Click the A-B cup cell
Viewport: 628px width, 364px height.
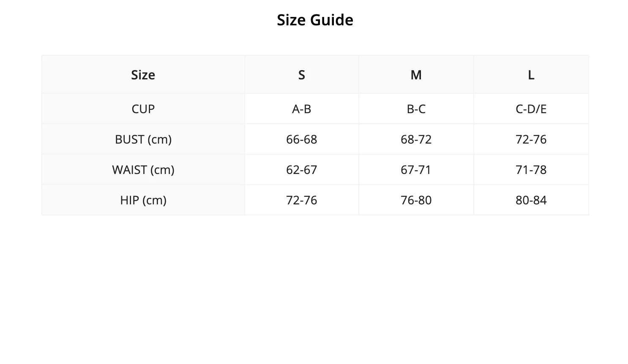(x=302, y=109)
